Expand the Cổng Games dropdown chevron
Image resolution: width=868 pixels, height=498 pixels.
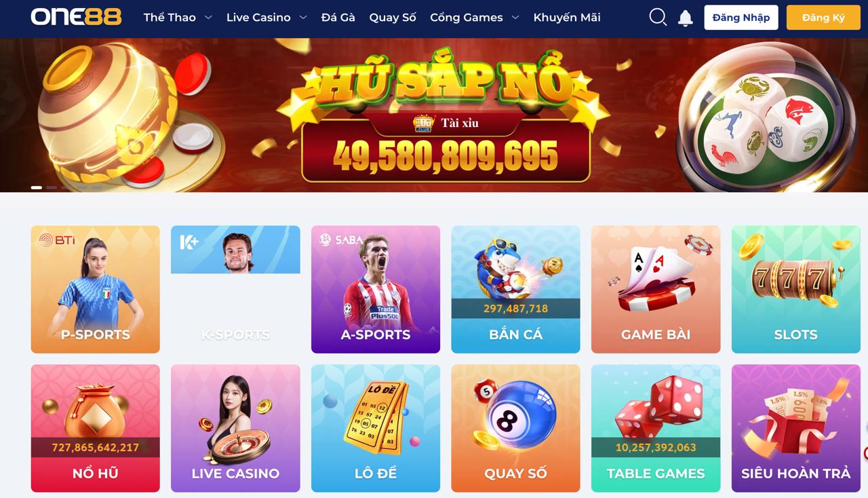(x=515, y=18)
